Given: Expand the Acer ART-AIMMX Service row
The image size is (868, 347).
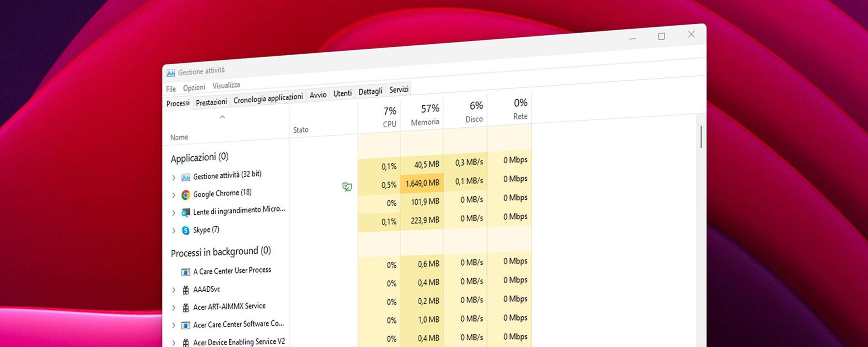Looking at the screenshot, I should 174,308.
